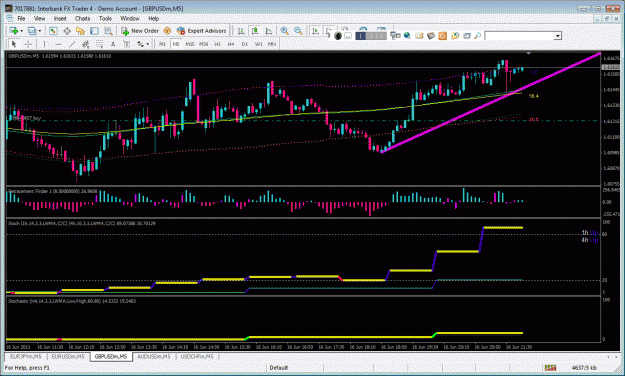Open the Tools menu

[x=105, y=18]
